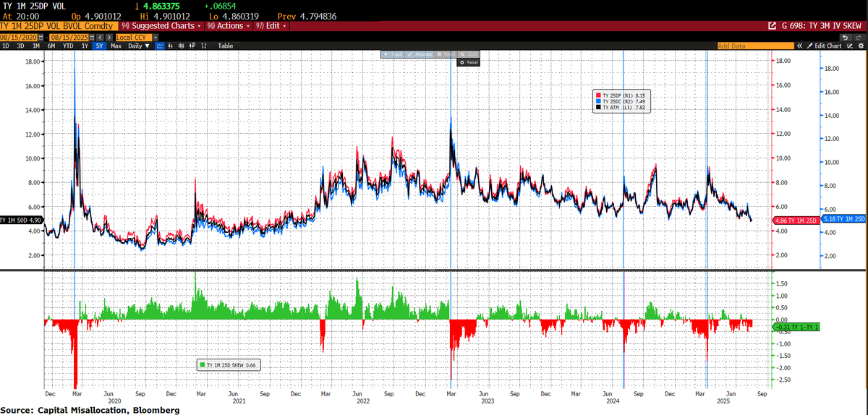Select the 6M time range

coord(51,46)
